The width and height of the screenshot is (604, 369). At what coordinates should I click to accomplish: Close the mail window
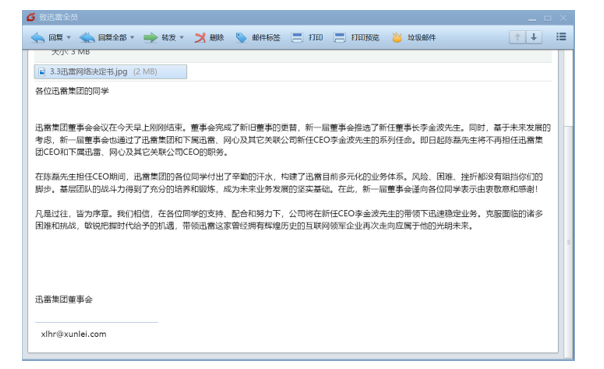coord(563,18)
